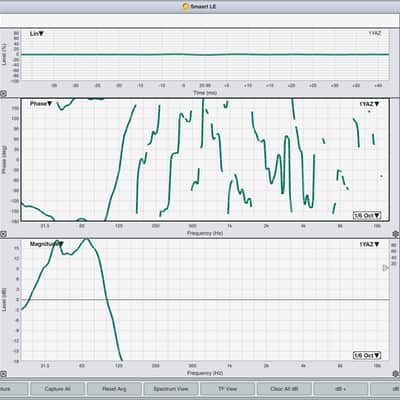Open the Phase graph type dropdown
Viewport: 400px width, 400px height.
click(41, 104)
